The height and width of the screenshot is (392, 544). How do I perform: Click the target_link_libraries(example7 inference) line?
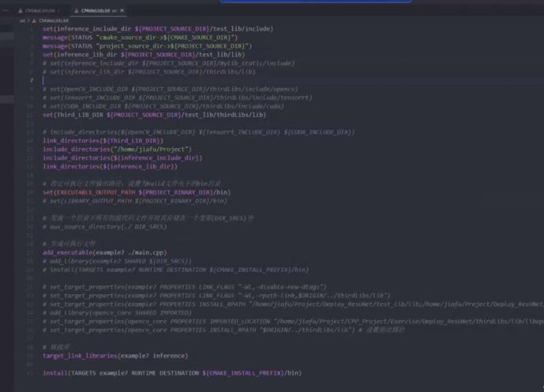[x=115, y=356]
